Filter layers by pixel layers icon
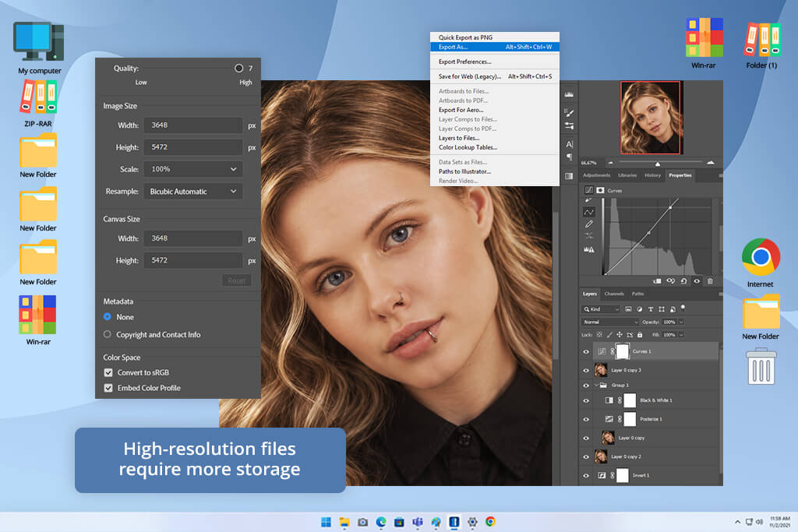The width and height of the screenshot is (798, 532). tap(629, 308)
